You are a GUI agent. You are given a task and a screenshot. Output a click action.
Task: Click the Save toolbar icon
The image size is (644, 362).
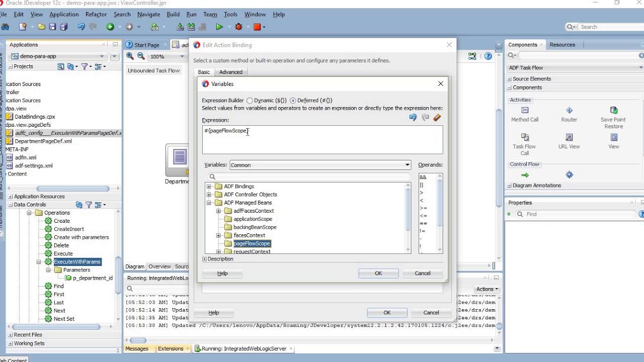[x=52, y=27]
